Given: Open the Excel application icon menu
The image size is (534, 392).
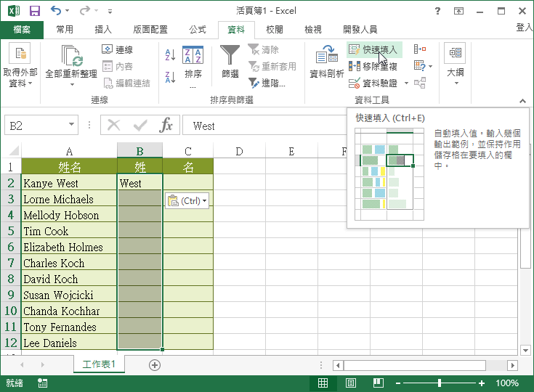Looking at the screenshot, I should pyautogui.click(x=14, y=11).
